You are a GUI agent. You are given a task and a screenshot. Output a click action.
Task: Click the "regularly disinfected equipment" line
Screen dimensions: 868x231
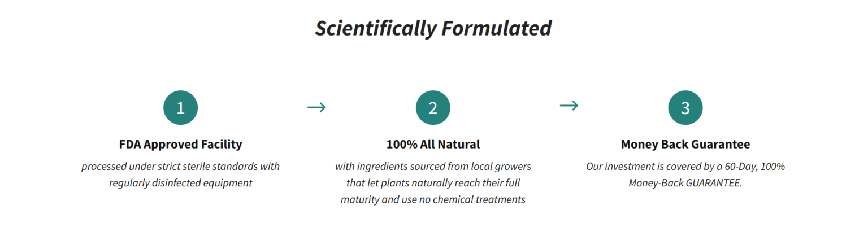[180, 183]
